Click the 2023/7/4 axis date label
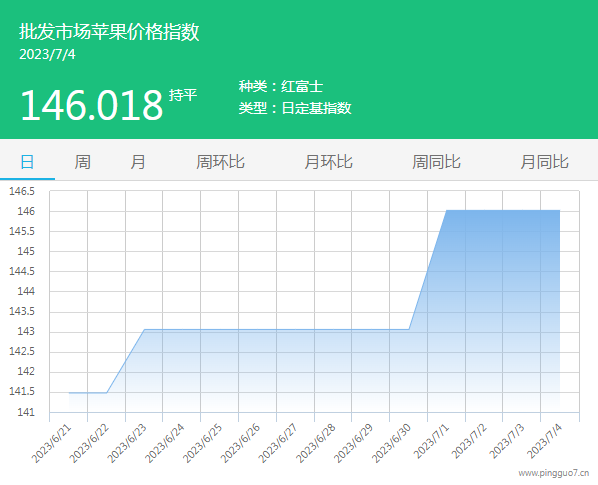This screenshot has width=598, height=485. point(545,442)
